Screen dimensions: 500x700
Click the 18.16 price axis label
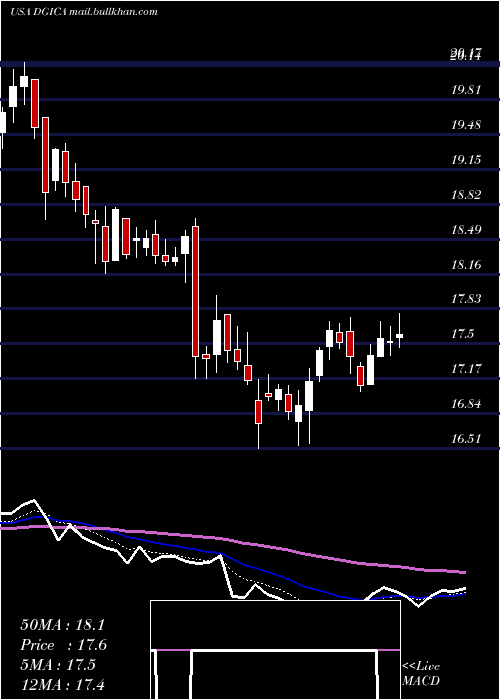pos(466,265)
